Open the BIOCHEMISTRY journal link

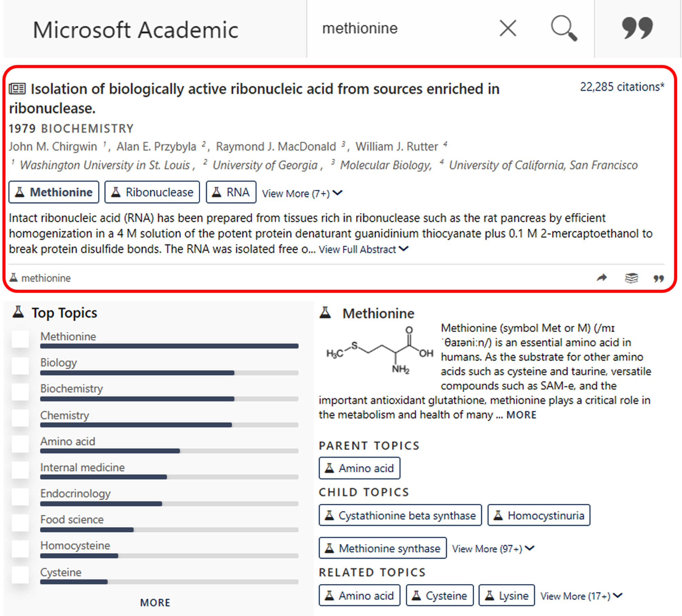(x=88, y=129)
